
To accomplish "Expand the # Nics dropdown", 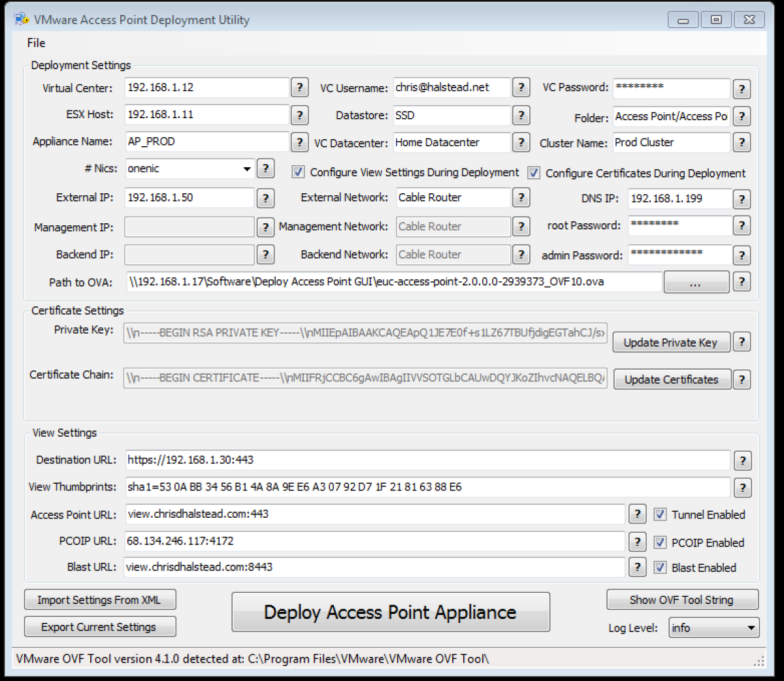I will tap(247, 169).
